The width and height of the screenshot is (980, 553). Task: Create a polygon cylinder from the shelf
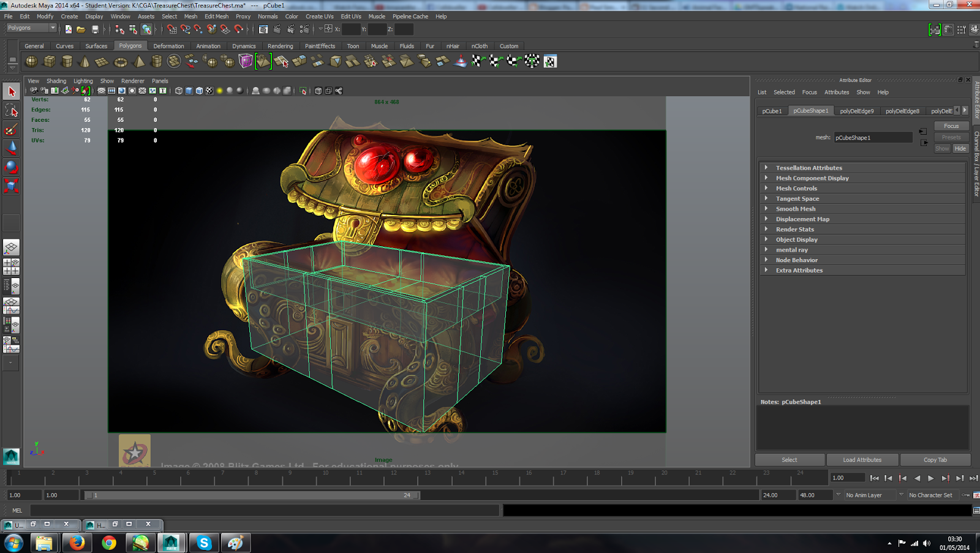tap(67, 61)
